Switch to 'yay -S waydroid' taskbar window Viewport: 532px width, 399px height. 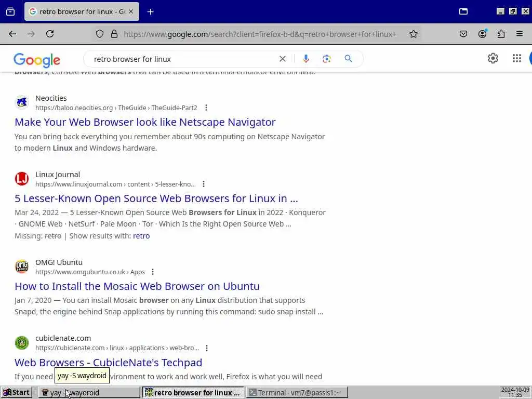tap(89, 393)
